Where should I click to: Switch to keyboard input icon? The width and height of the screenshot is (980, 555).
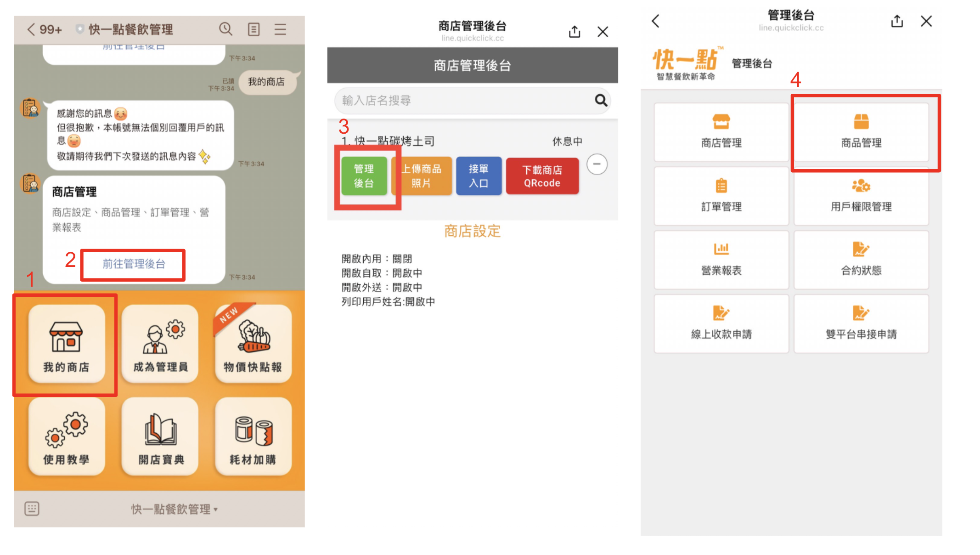(x=32, y=509)
